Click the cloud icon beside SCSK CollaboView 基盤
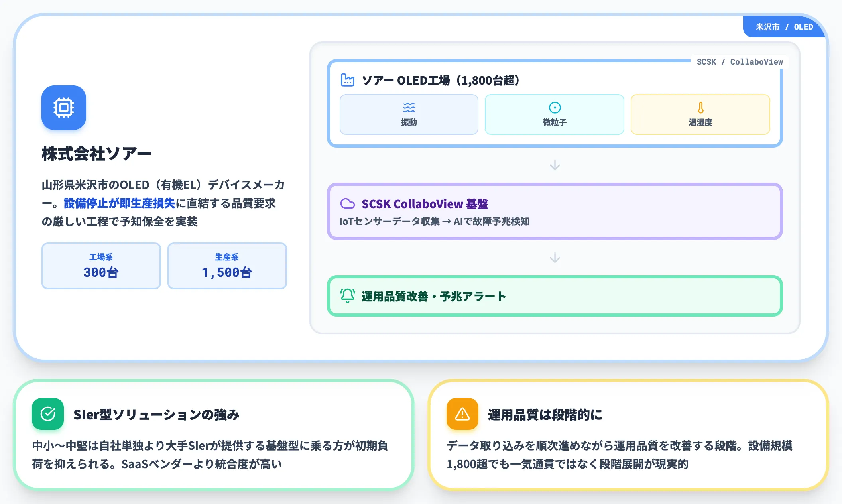Image resolution: width=842 pixels, height=504 pixels. click(347, 204)
